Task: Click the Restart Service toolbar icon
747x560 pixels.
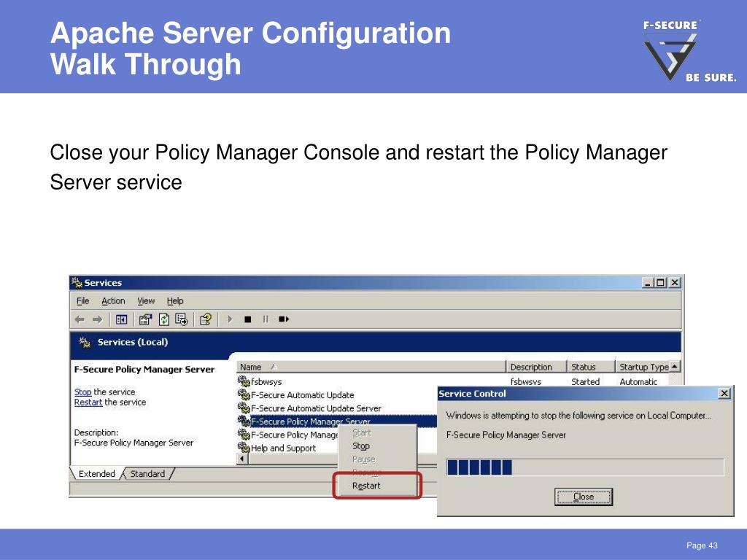Action: point(284,319)
